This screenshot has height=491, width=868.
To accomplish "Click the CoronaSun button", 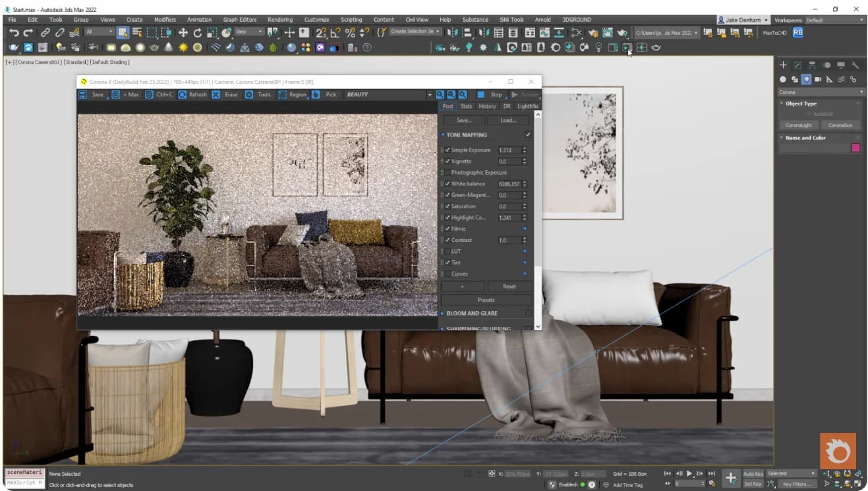I will [840, 125].
